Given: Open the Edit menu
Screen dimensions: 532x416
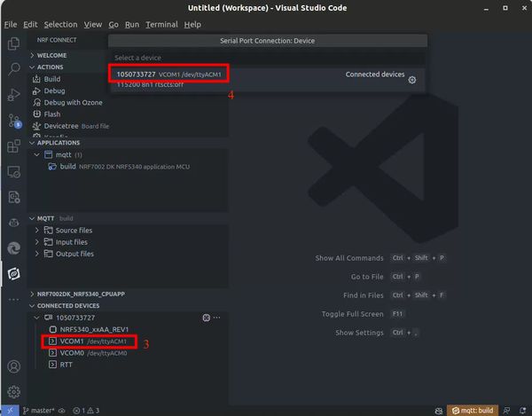Looking at the screenshot, I should pyautogui.click(x=30, y=25).
